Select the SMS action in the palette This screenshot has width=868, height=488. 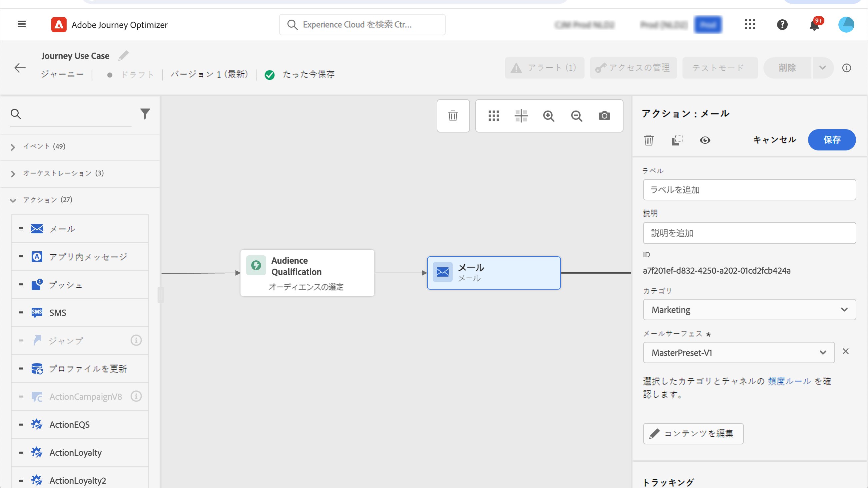click(x=58, y=313)
